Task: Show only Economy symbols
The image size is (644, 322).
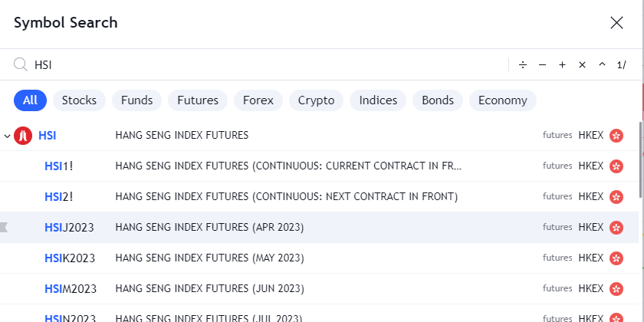Action: pyautogui.click(x=502, y=100)
